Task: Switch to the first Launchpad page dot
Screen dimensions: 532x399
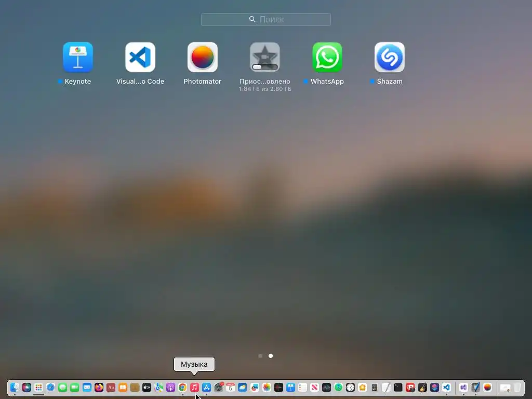Action: coord(260,356)
